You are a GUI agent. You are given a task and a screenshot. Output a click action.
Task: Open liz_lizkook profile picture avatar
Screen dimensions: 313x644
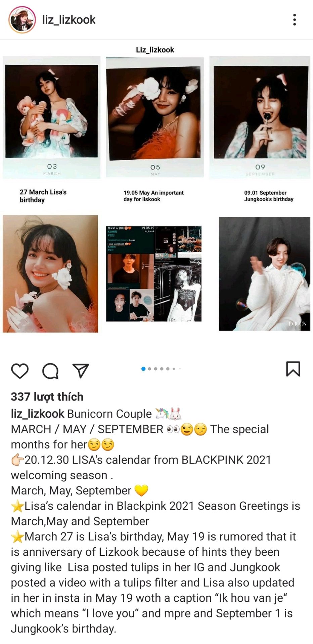pyautogui.click(x=22, y=20)
